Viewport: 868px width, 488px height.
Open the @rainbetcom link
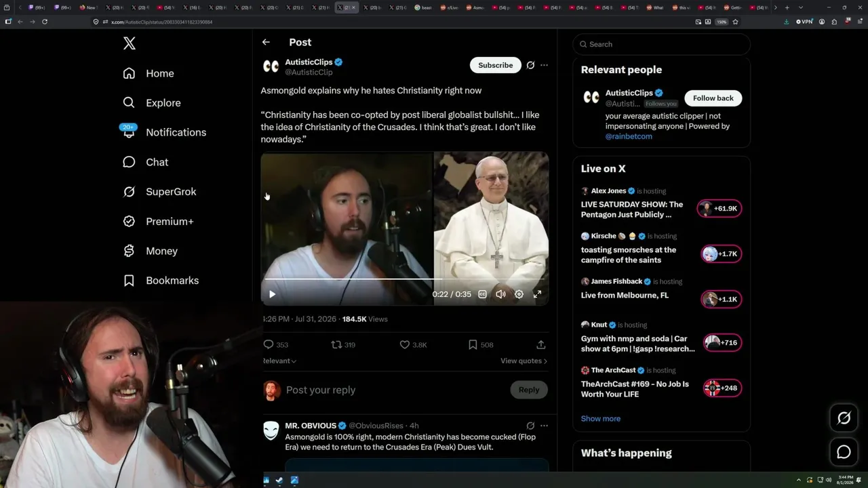coord(629,136)
